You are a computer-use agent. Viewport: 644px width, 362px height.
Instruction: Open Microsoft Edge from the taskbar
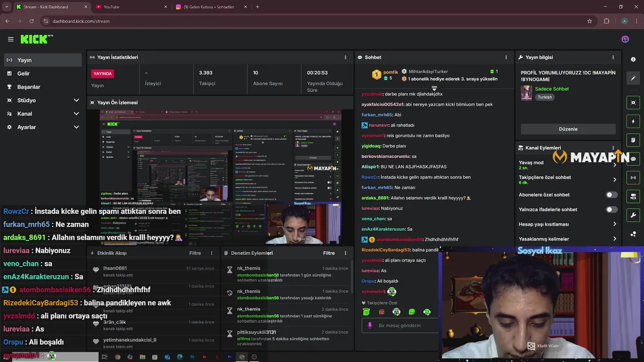point(180,357)
